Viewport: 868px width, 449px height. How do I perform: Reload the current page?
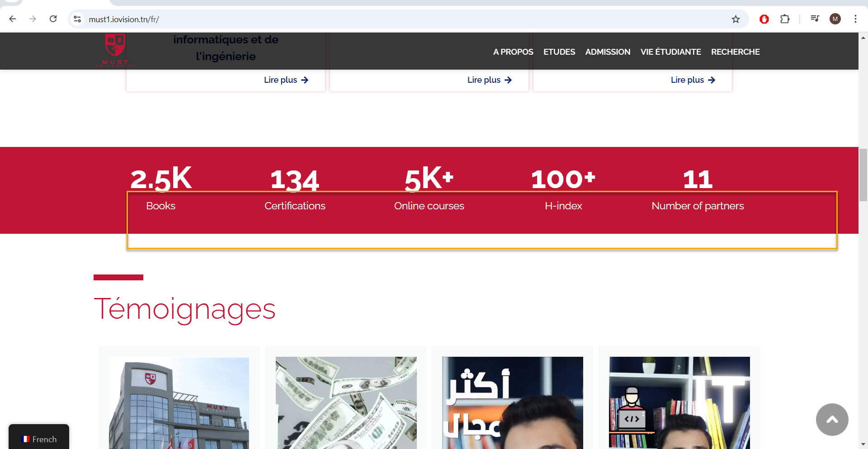(x=53, y=19)
